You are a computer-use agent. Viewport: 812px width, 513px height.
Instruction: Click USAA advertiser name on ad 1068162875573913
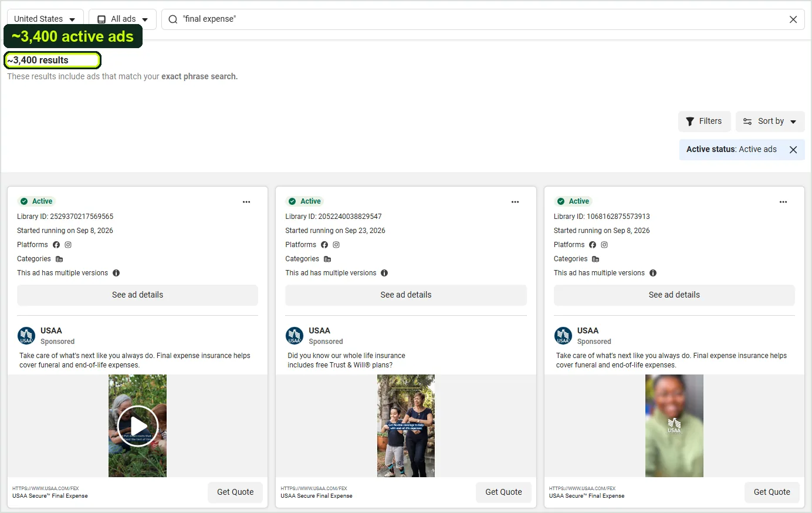pyautogui.click(x=588, y=330)
